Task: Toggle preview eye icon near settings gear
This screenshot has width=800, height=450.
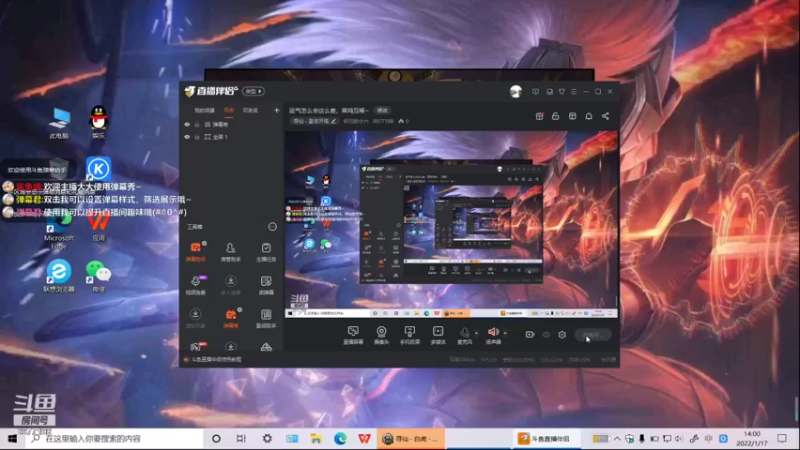Action: (x=546, y=335)
